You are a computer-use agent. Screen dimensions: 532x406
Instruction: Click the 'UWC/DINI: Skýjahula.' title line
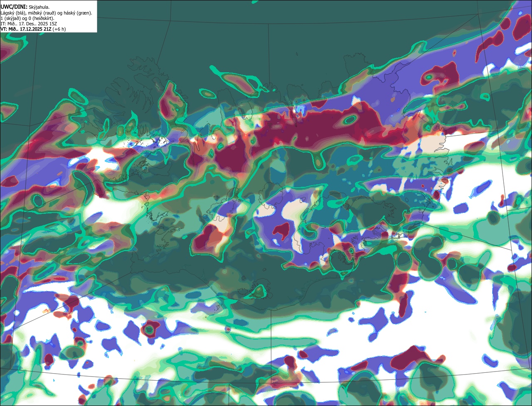tap(25, 7)
